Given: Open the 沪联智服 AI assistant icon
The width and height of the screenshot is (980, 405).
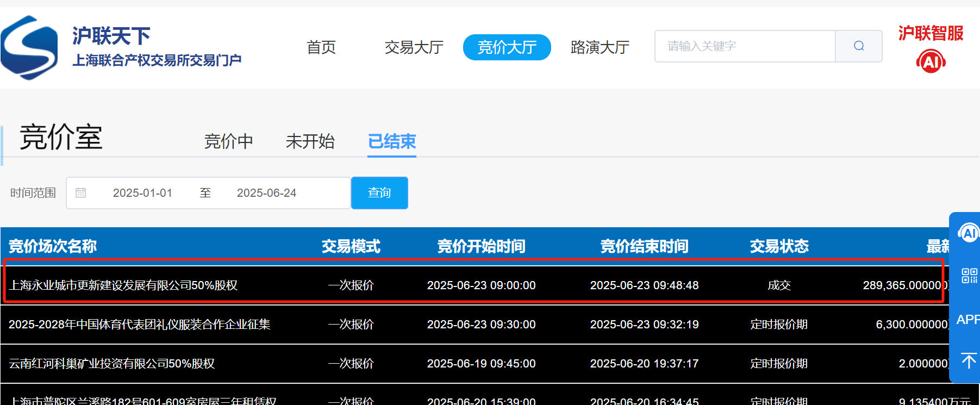Looking at the screenshot, I should pos(931,61).
